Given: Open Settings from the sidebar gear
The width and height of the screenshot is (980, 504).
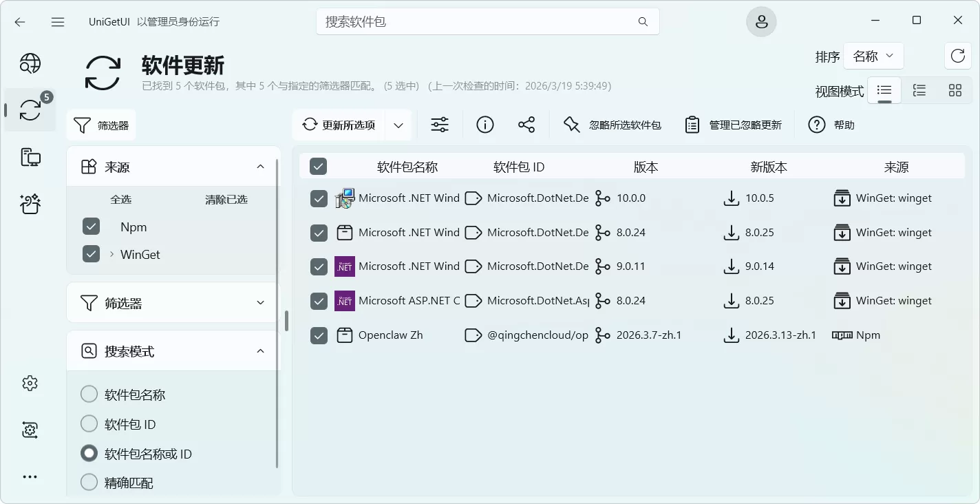Looking at the screenshot, I should point(30,383).
